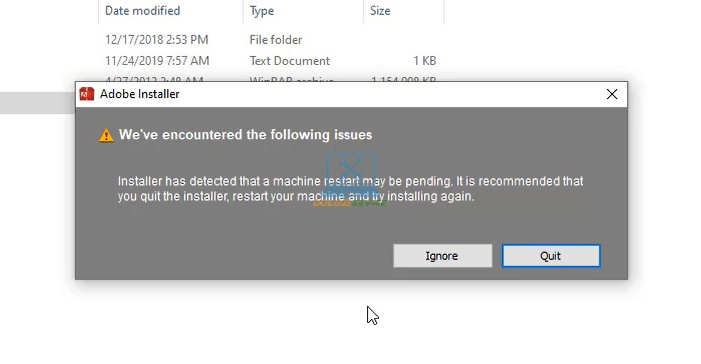Click divider between Date modified and Type

coord(243,11)
